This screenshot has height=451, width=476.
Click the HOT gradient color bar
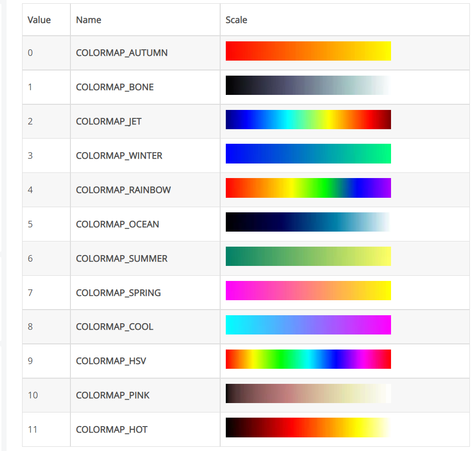click(308, 428)
